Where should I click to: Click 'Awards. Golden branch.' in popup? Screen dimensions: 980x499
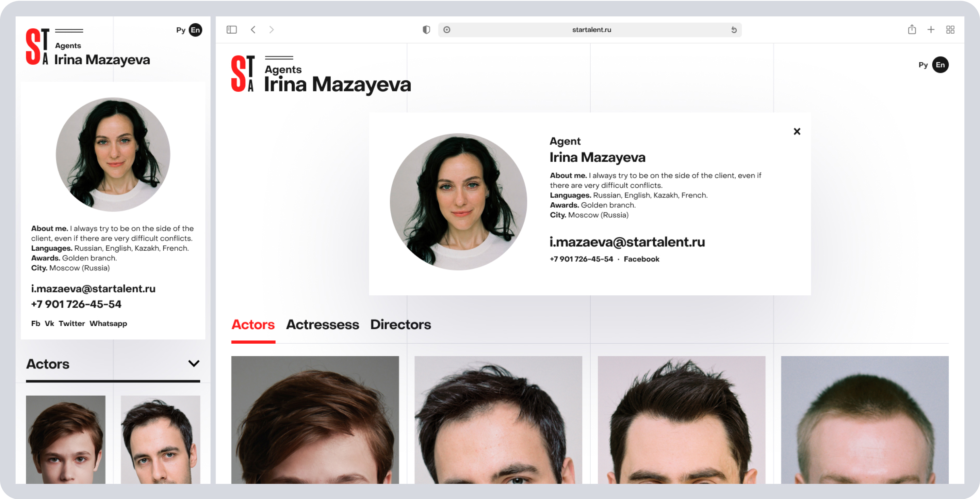(592, 205)
